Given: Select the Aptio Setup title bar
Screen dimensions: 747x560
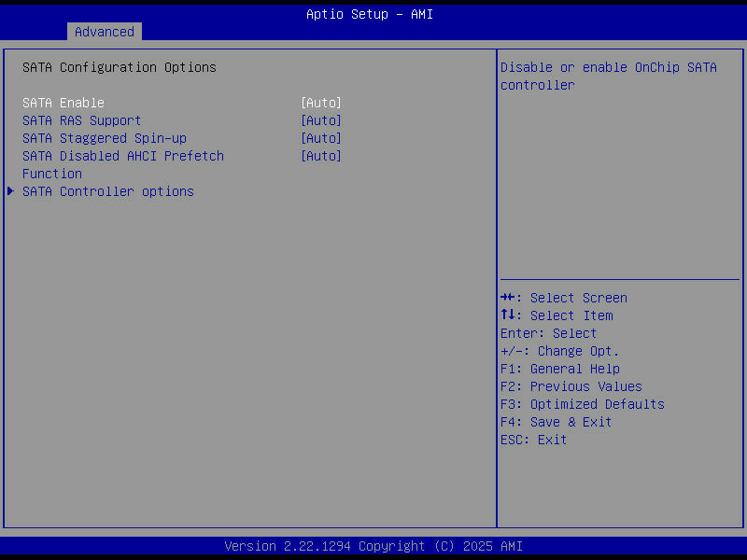Looking at the screenshot, I should tap(370, 14).
